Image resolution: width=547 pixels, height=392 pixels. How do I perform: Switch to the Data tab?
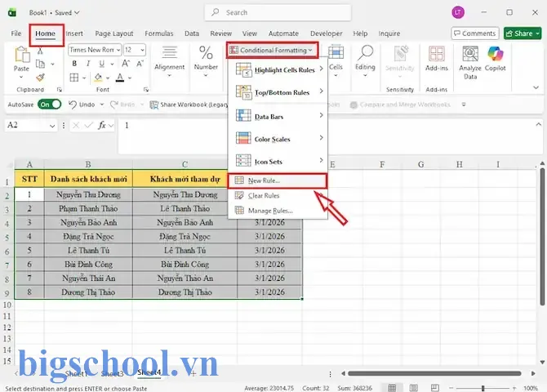(x=192, y=33)
